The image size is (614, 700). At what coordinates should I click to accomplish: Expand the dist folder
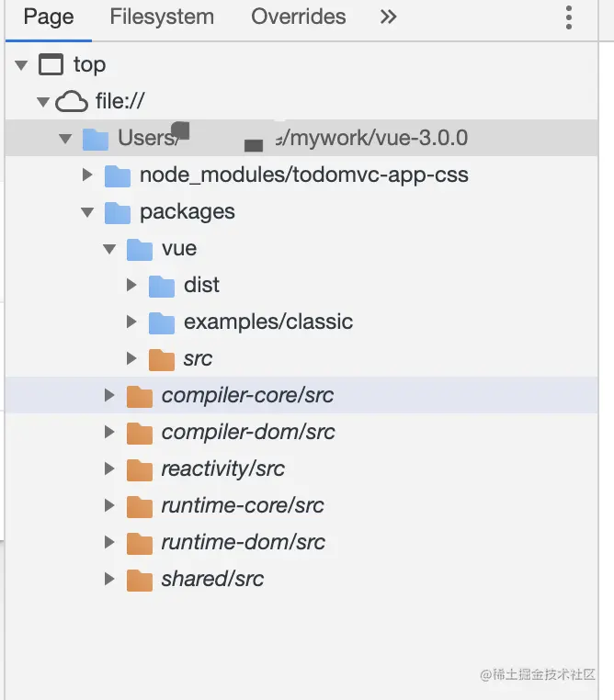point(131,285)
